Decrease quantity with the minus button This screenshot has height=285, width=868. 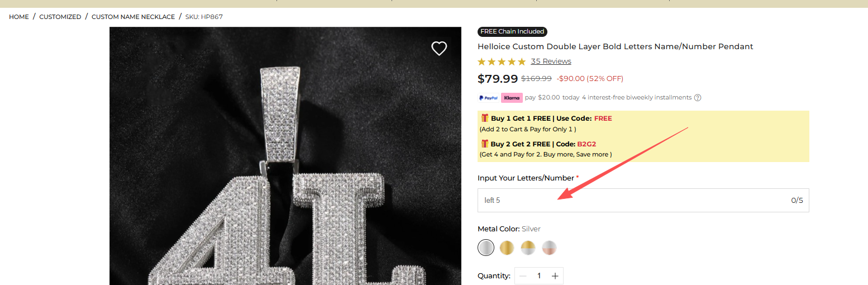coord(523,276)
